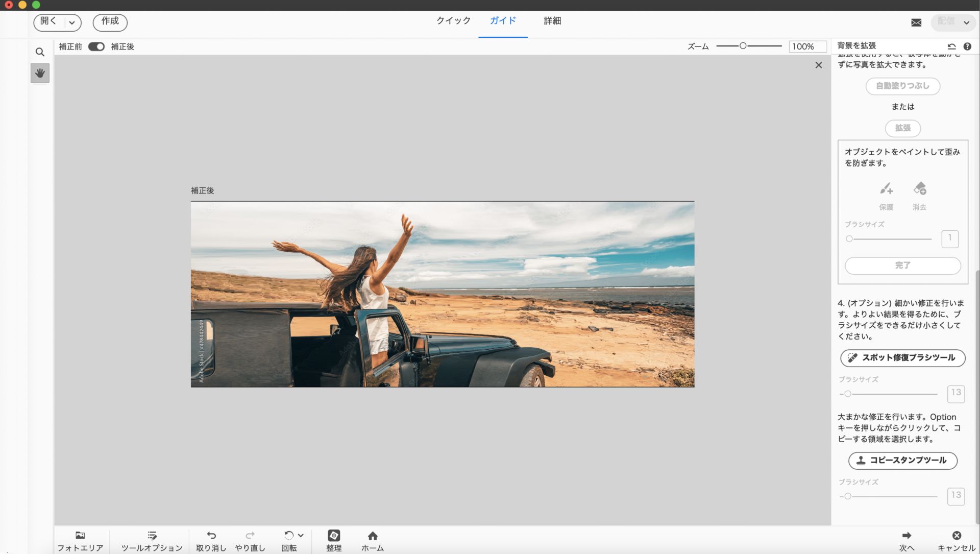Select the スポット修復ブラシツール button
Screen dimensions: 980x554
click(902, 358)
